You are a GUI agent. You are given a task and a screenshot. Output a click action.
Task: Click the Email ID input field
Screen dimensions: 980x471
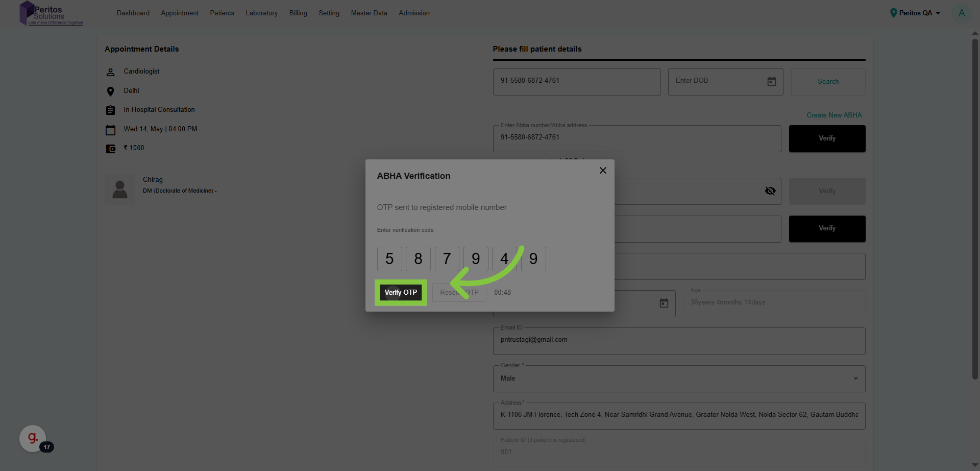click(x=679, y=340)
